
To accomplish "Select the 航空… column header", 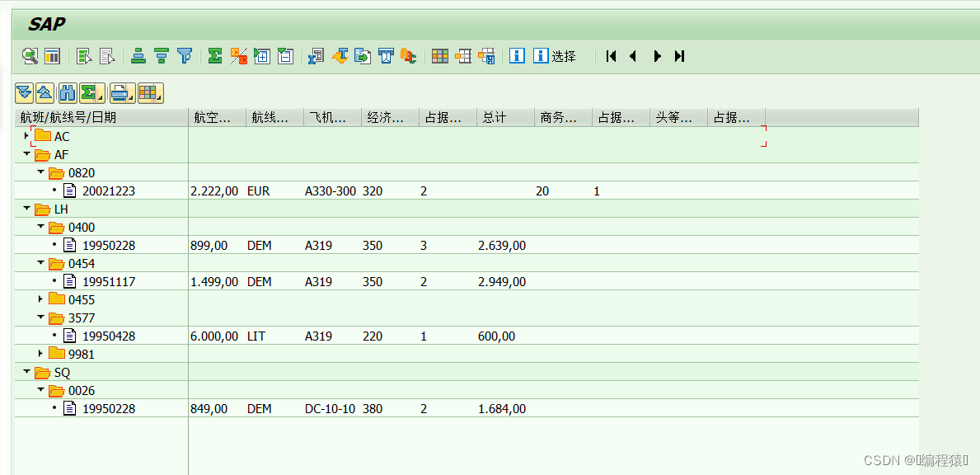I will (217, 117).
